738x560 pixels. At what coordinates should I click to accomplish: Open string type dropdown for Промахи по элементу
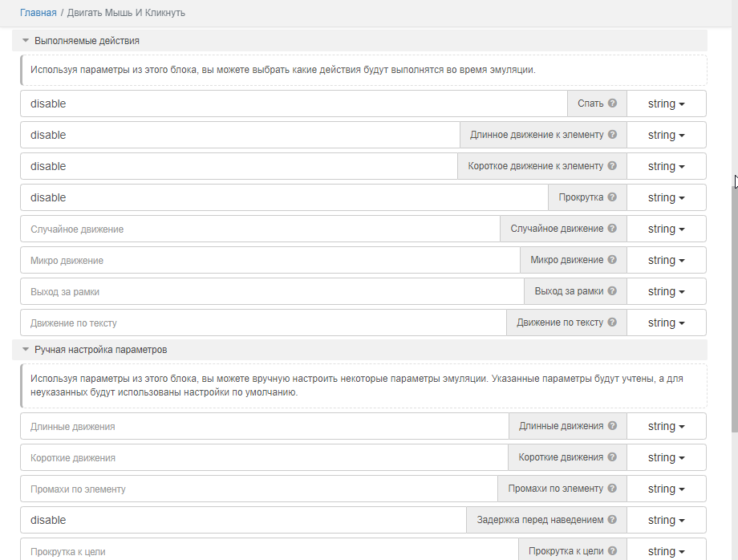tap(666, 489)
